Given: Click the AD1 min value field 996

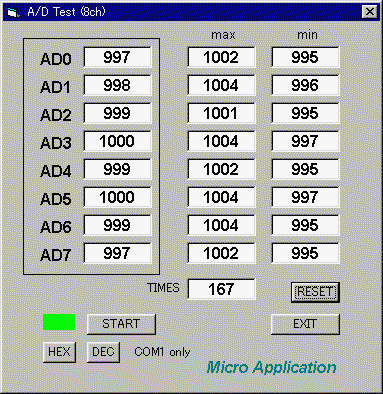Looking at the screenshot, I should (x=305, y=85).
